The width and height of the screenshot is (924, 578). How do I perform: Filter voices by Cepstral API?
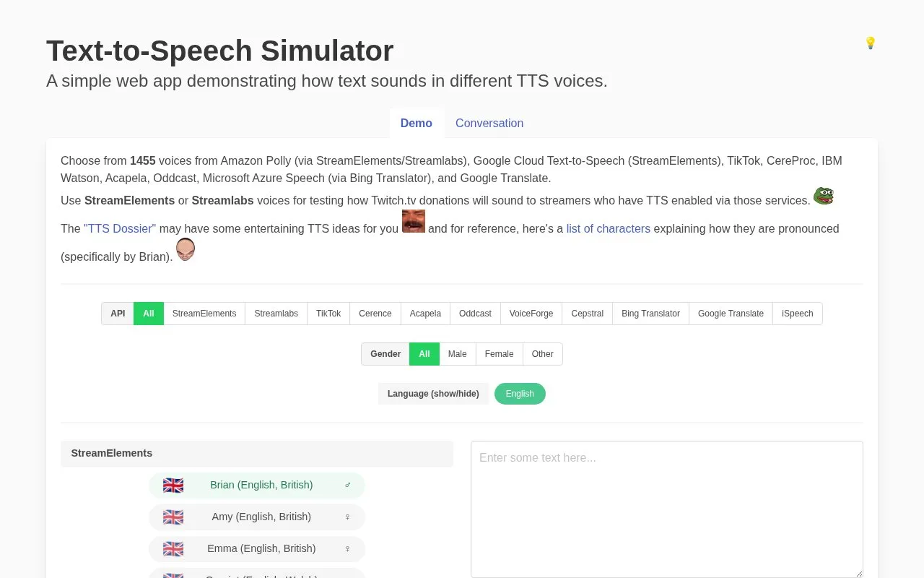coord(588,314)
